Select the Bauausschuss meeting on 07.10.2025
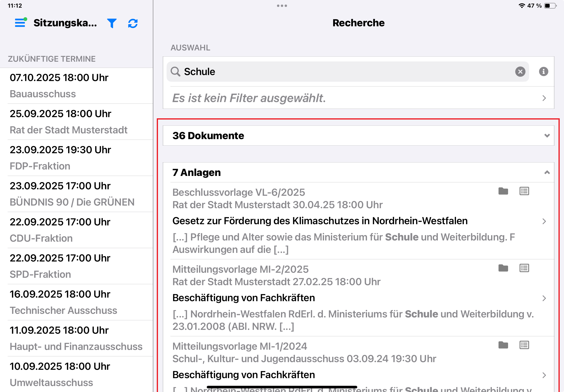Screen dimensions: 564x392 click(x=76, y=86)
